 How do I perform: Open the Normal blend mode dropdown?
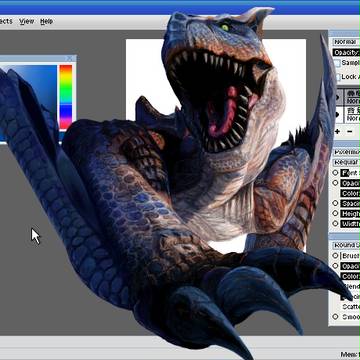click(x=346, y=42)
